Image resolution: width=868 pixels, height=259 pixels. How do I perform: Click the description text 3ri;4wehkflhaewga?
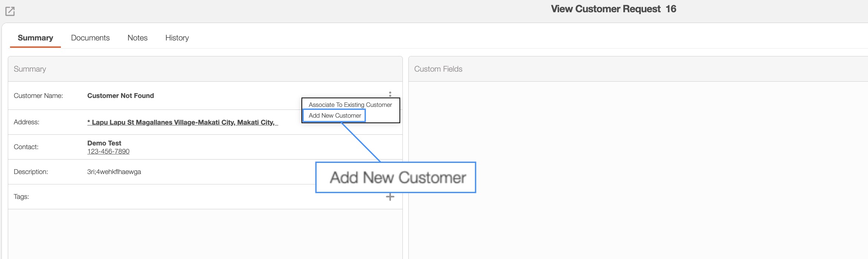[114, 172]
